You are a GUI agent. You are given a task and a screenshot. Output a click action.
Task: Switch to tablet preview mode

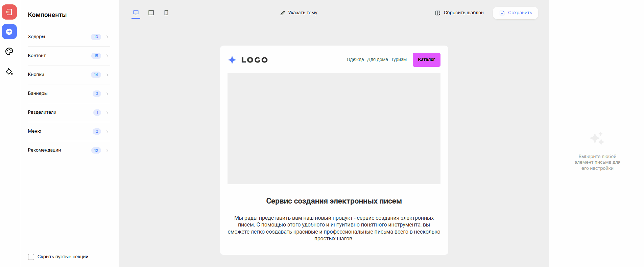[x=151, y=13]
